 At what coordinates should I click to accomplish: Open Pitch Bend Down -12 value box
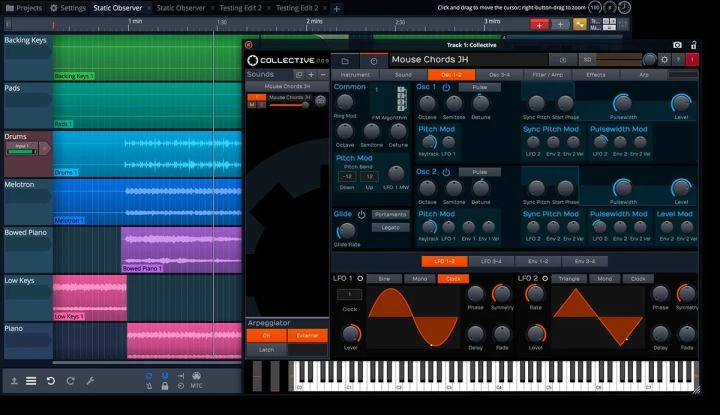[x=347, y=176]
